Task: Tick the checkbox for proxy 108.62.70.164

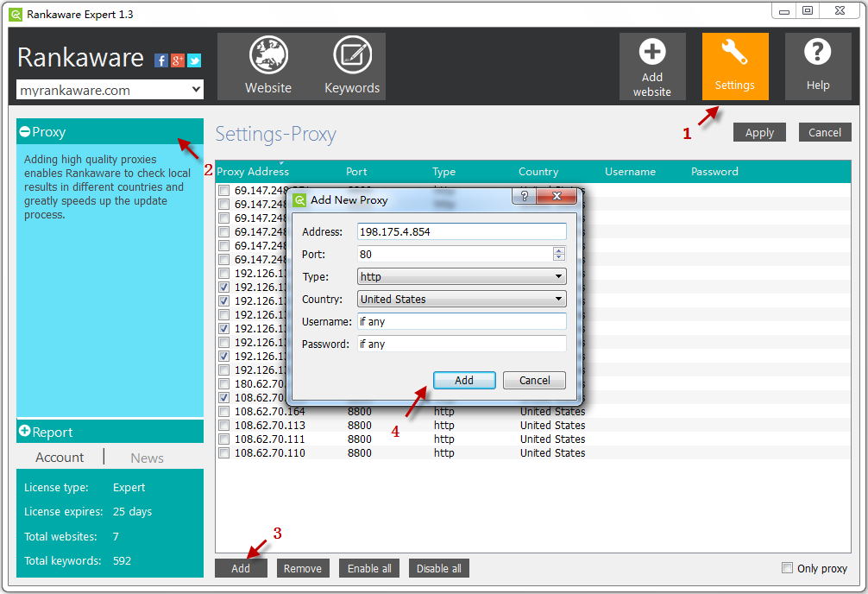Action: click(x=223, y=412)
